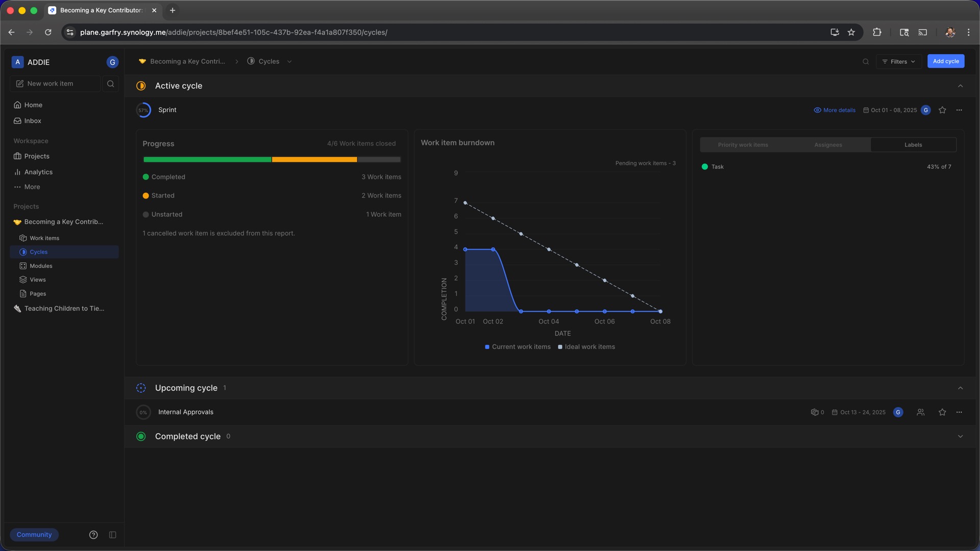The height and width of the screenshot is (551, 980).
Task: Toggle the Current work items legend
Action: pyautogui.click(x=518, y=347)
